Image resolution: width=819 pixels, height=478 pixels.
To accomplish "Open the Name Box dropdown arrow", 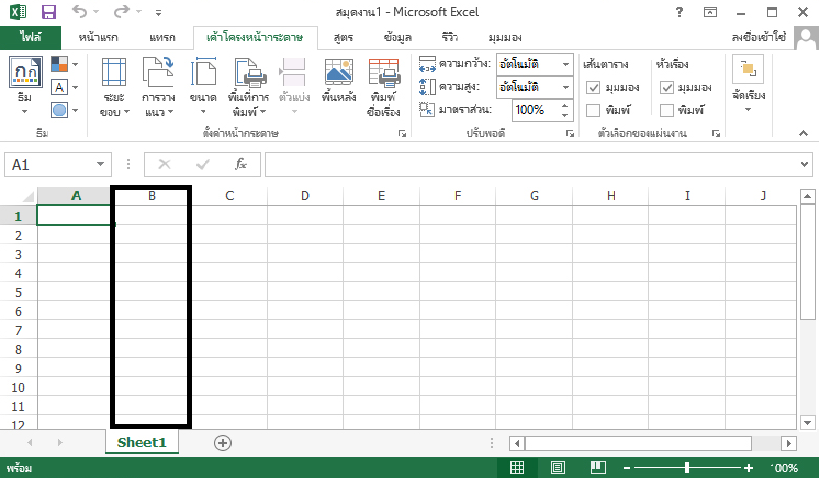I will tap(101, 165).
